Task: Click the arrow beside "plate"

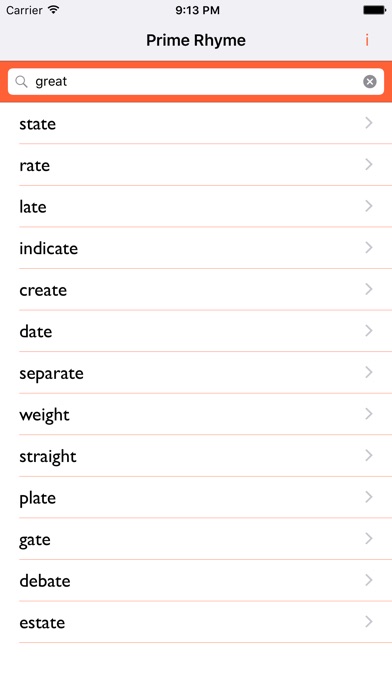Action: click(x=368, y=497)
